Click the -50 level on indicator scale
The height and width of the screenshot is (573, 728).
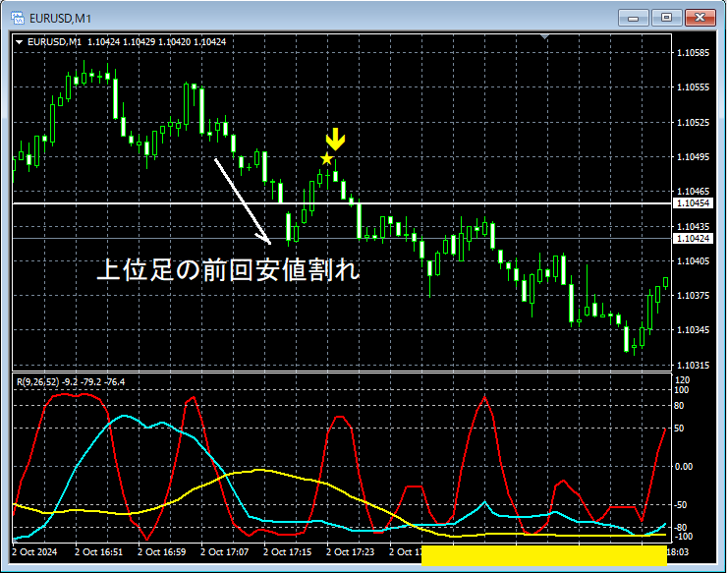680,505
